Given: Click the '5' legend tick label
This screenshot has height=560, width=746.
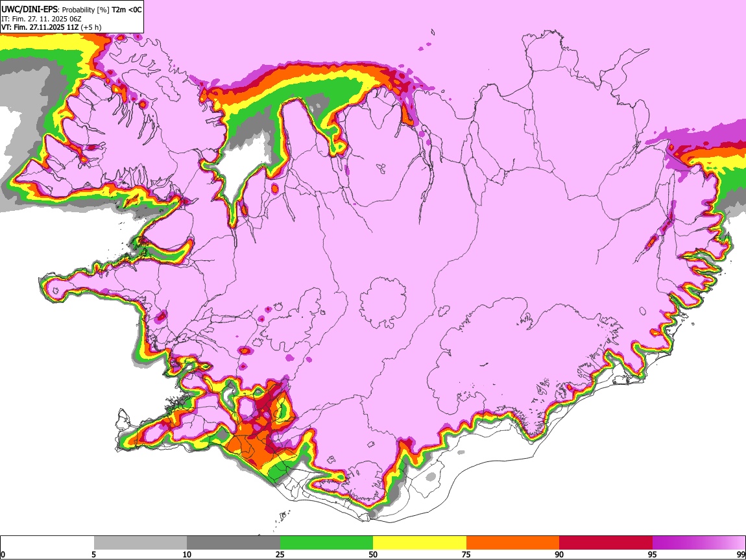Looking at the screenshot, I should pos(93,555).
